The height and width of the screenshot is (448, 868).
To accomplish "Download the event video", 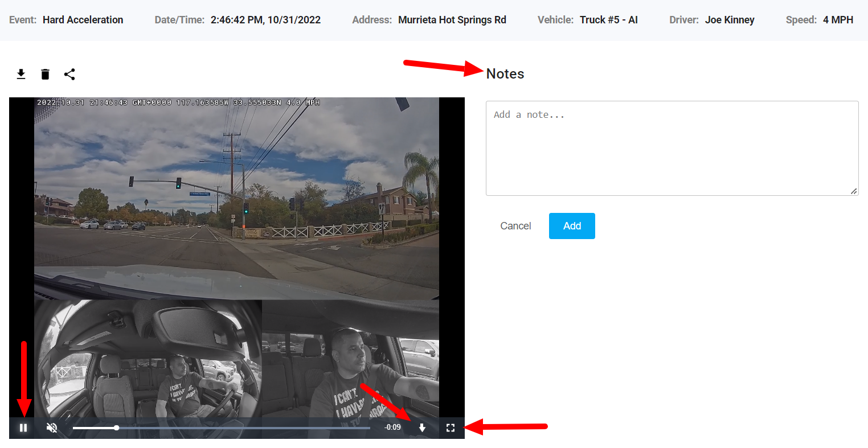I will click(21, 74).
